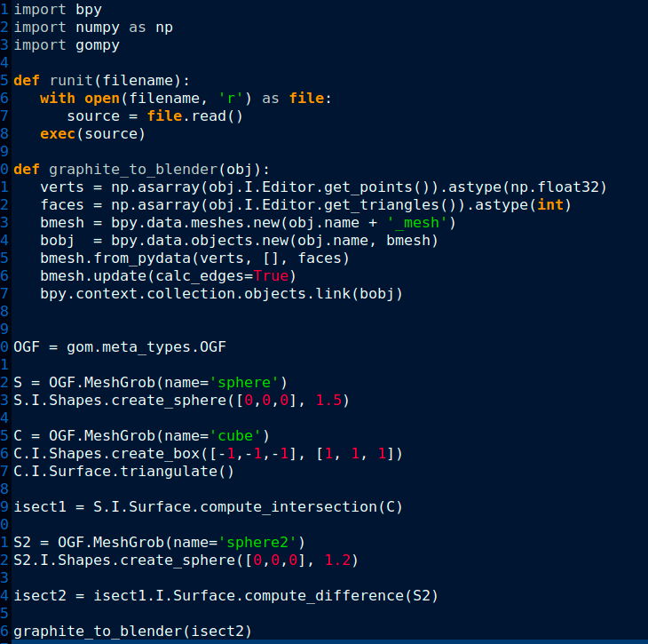
Task: Click 'graphite_to_blender' function definition name
Action: 133,169
